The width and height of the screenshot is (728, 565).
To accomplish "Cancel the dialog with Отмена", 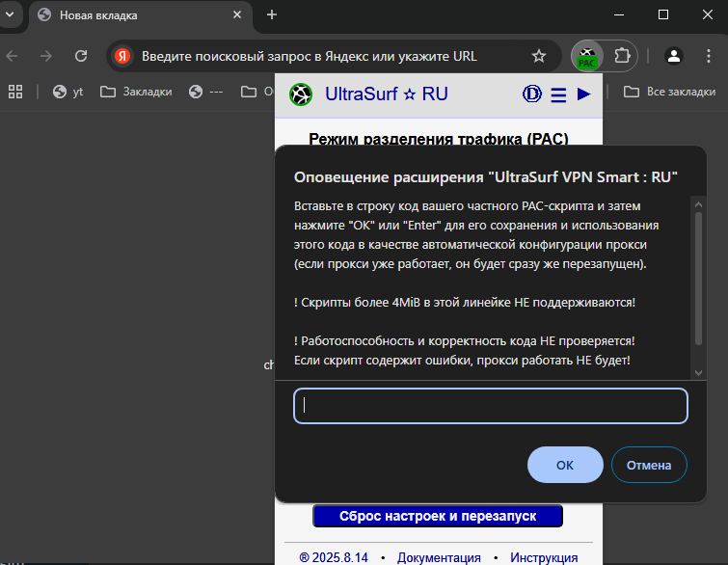I will [649, 465].
